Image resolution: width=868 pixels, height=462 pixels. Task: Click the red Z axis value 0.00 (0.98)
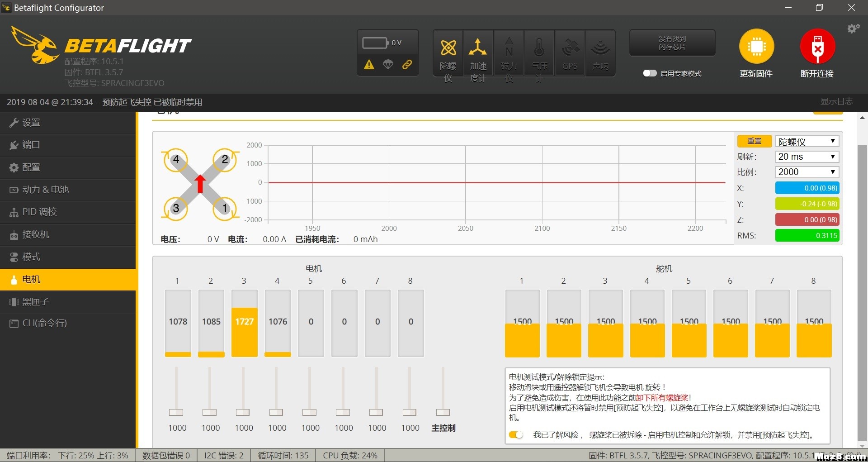[x=807, y=219]
